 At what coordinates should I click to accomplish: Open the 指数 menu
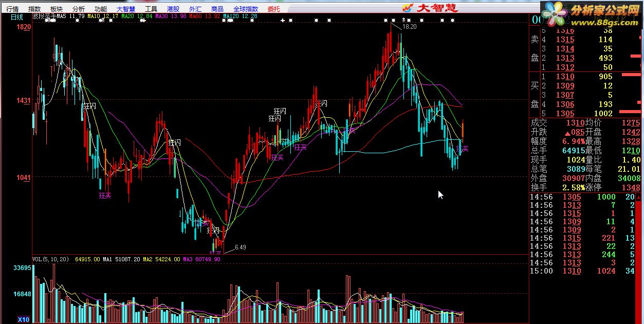(34, 9)
